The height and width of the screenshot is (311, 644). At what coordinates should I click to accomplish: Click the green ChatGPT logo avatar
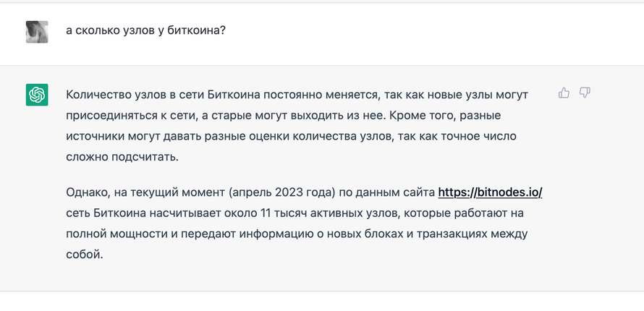click(x=37, y=95)
